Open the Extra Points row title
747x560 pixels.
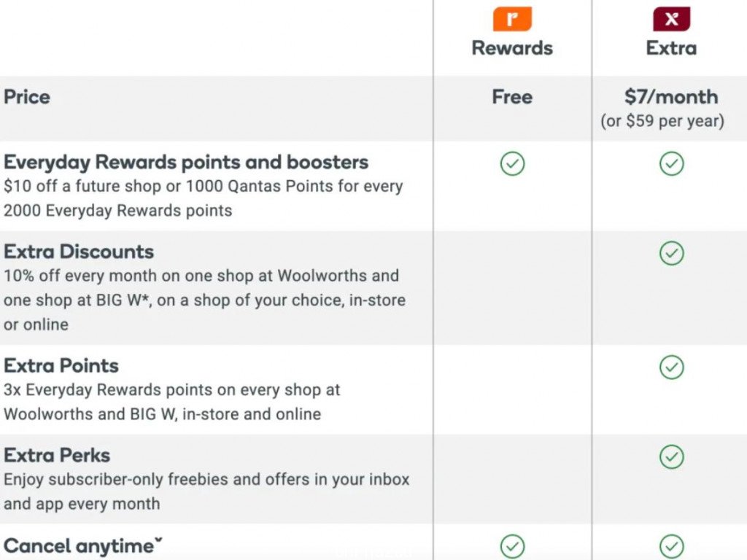tap(61, 366)
